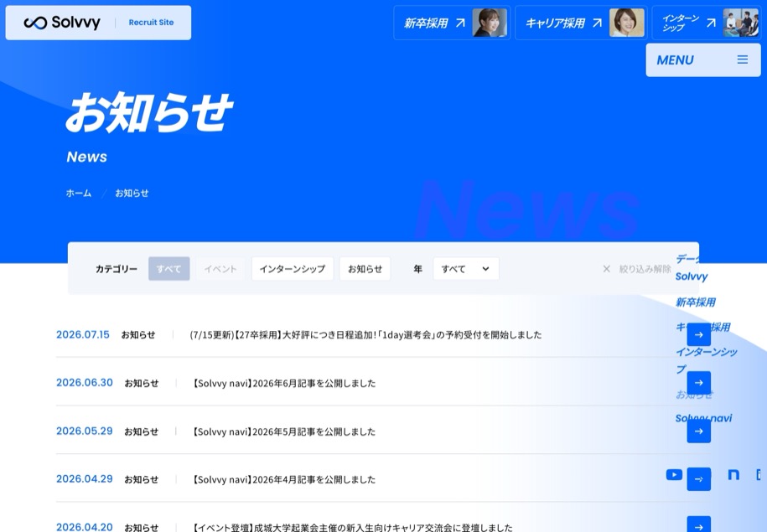The height and width of the screenshot is (532, 767).
Task: Click the chevron in the year dropdown
Action: (485, 269)
